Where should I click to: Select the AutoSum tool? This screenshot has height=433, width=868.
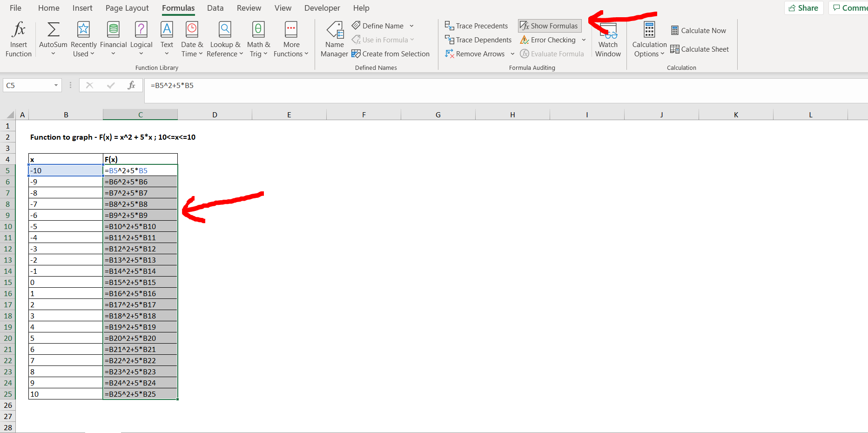point(53,38)
